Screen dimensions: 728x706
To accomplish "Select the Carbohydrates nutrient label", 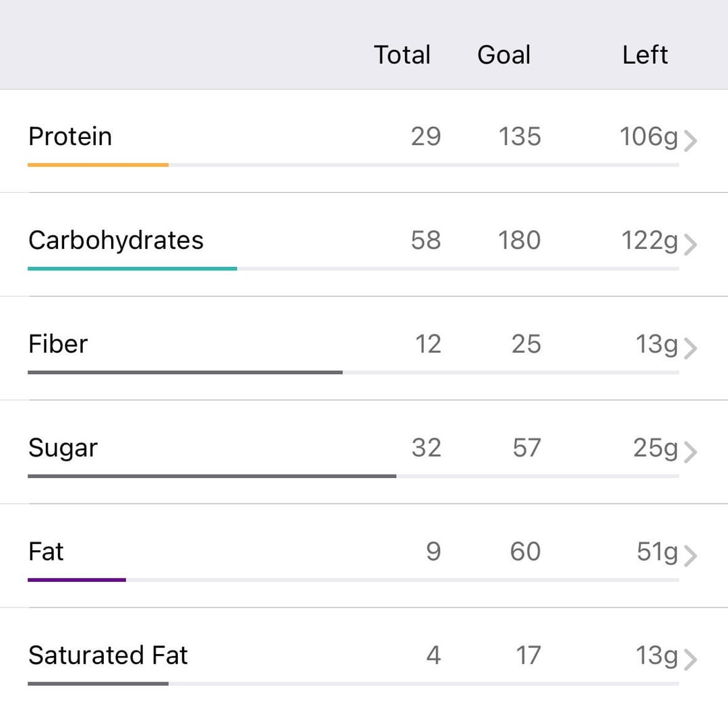I will pos(116,241).
